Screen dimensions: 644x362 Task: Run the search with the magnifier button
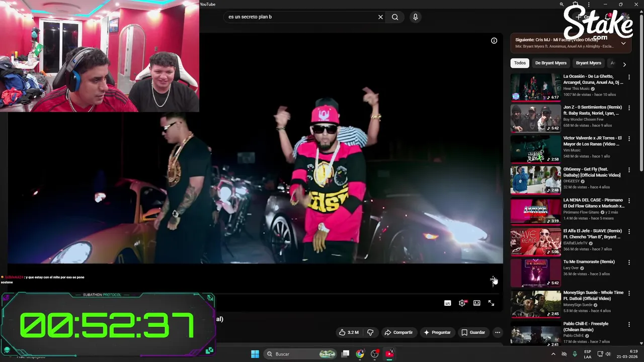pos(395,17)
